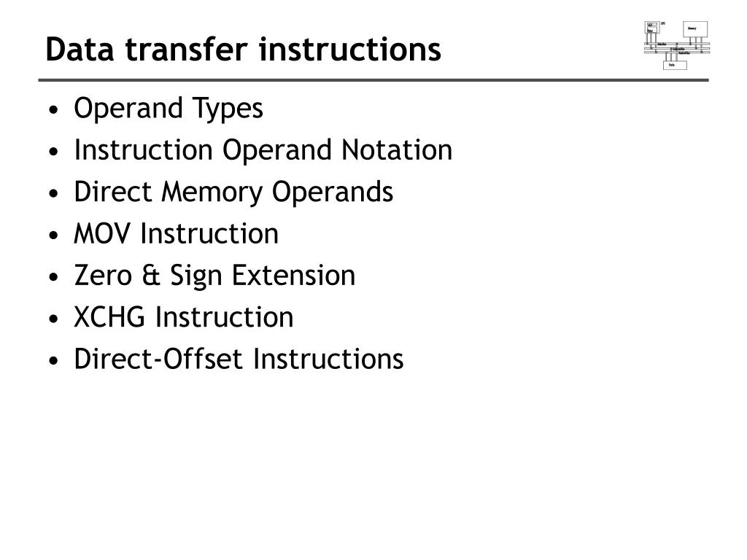The width and height of the screenshot is (747, 560).
Task: Select the XCHG Instruction item
Action: tap(183, 317)
